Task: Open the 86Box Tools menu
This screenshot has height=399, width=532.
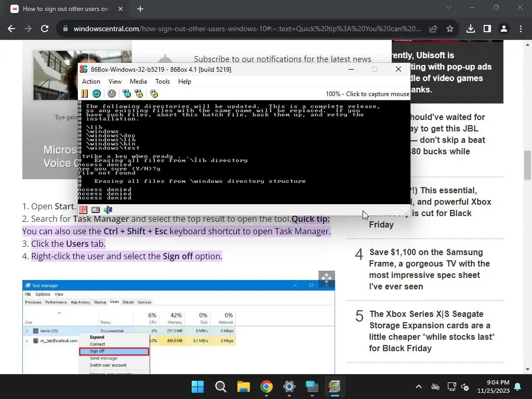Action: pos(163,82)
